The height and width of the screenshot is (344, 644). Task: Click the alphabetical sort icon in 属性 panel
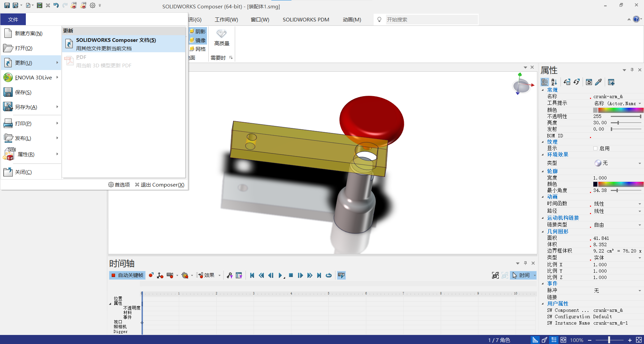pyautogui.click(x=554, y=82)
